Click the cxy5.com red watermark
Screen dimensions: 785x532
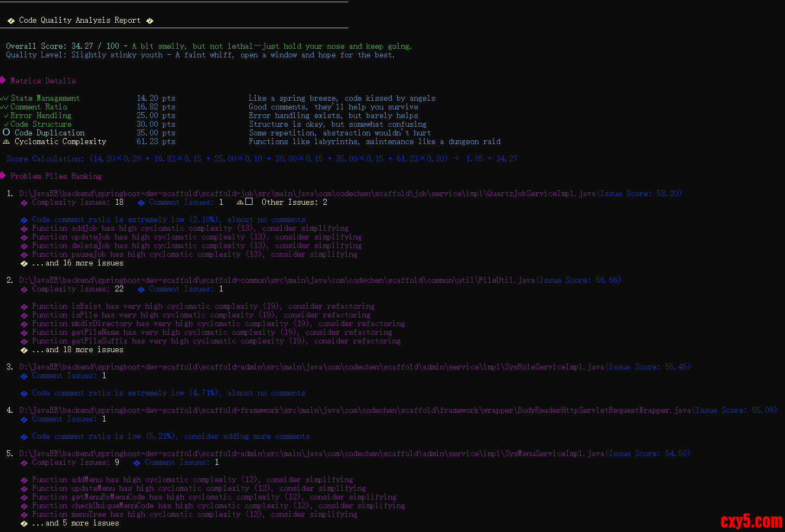751,521
